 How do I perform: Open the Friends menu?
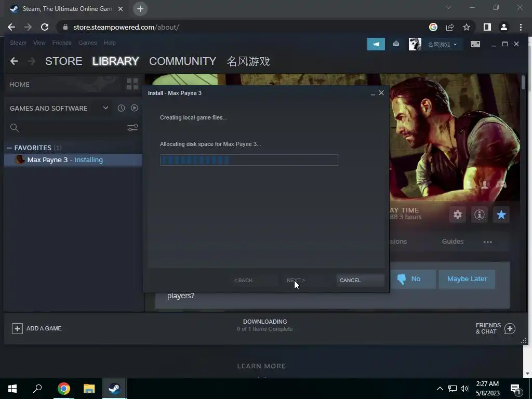pyautogui.click(x=62, y=43)
